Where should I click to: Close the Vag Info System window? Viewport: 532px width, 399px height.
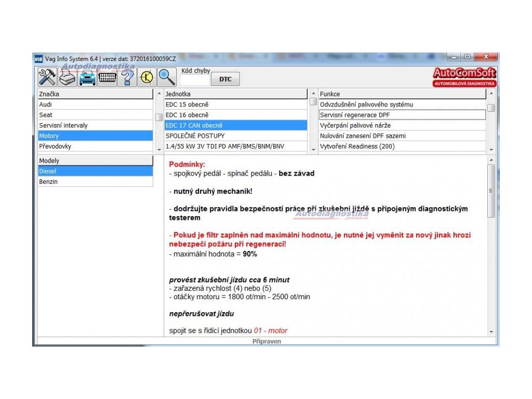click(x=486, y=57)
